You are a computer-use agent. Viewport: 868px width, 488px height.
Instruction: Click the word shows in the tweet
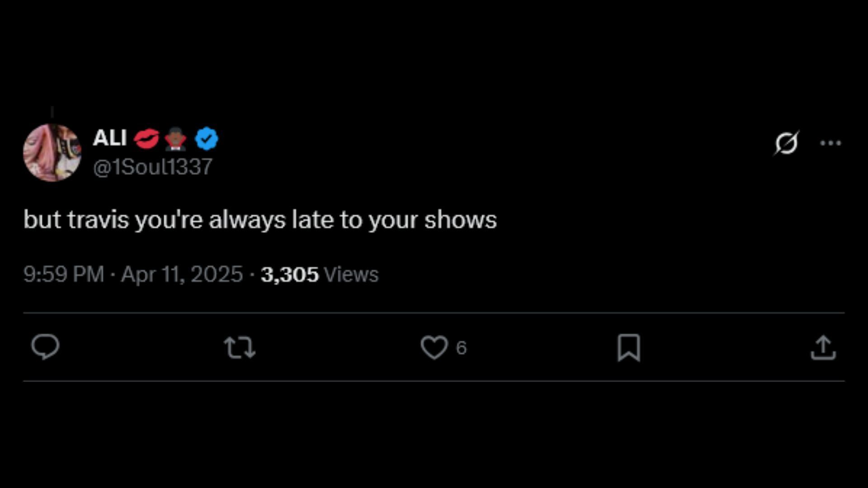pos(460,220)
